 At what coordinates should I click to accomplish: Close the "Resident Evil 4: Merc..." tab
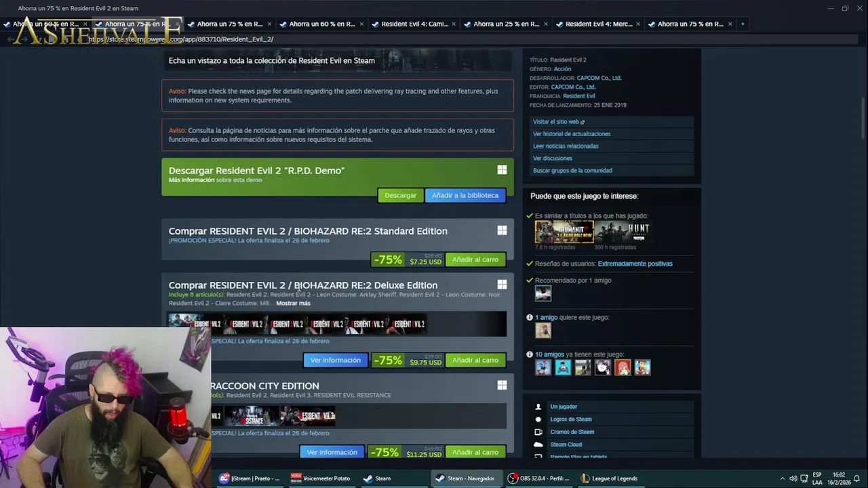(x=638, y=24)
